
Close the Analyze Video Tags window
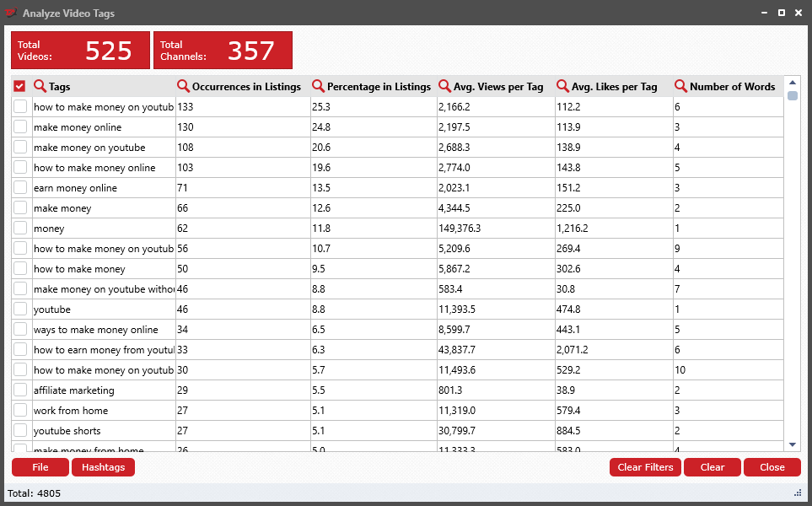pyautogui.click(x=798, y=13)
